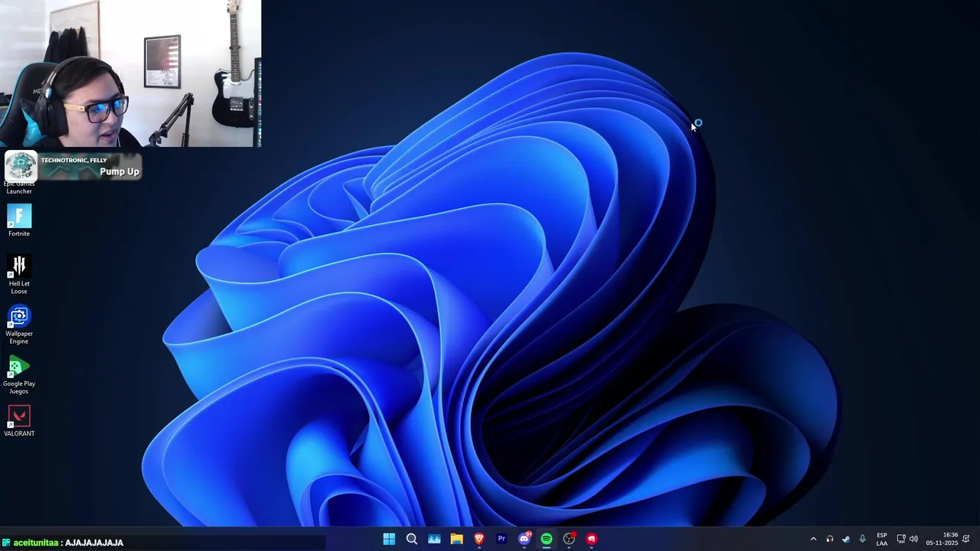Open Brave browser from the taskbar

[x=479, y=539]
